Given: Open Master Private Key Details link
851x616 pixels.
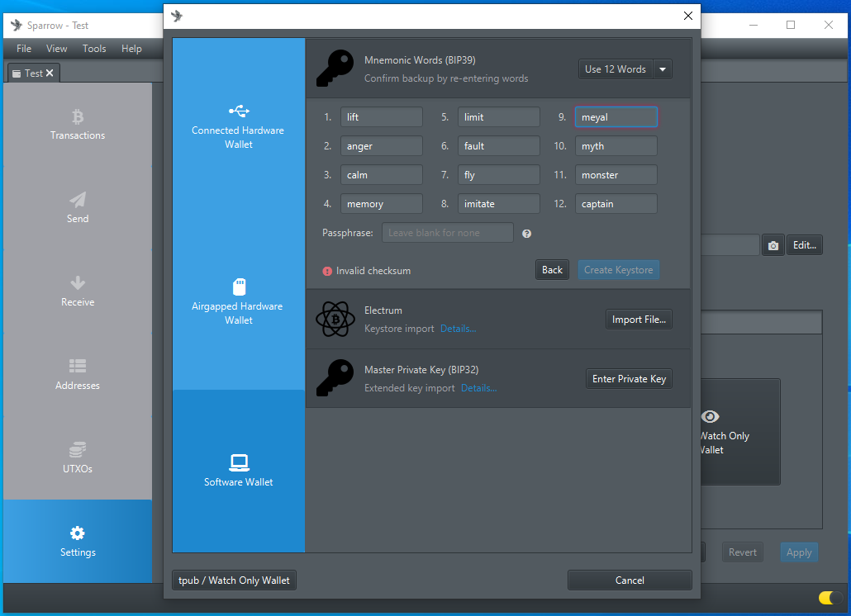Looking at the screenshot, I should [478, 388].
